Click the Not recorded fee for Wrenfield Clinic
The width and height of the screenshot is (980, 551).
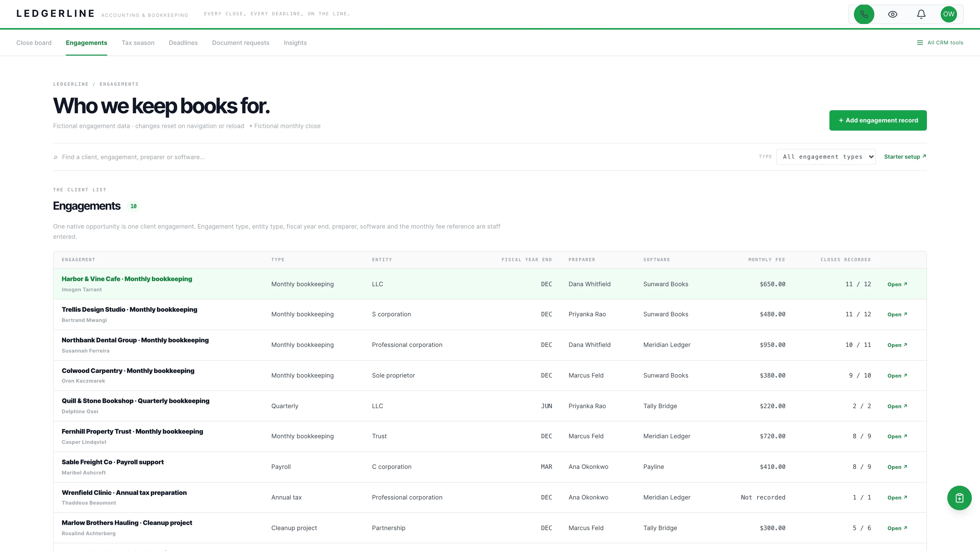pyautogui.click(x=763, y=497)
